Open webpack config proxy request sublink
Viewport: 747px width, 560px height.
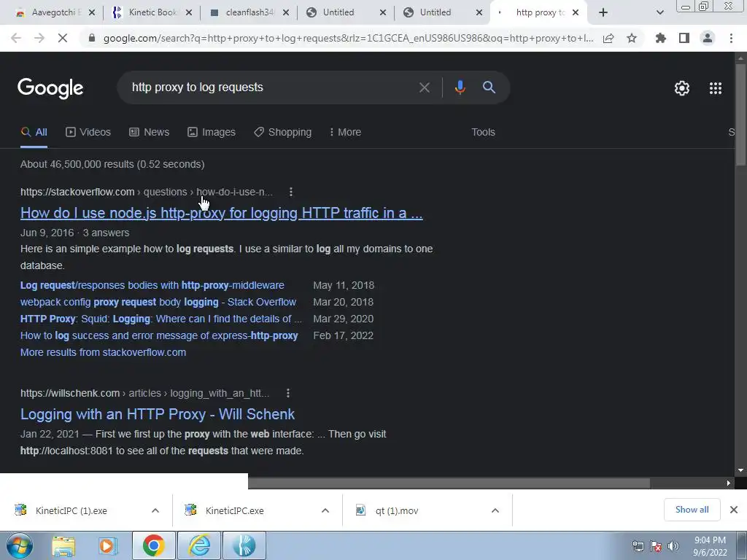click(158, 302)
